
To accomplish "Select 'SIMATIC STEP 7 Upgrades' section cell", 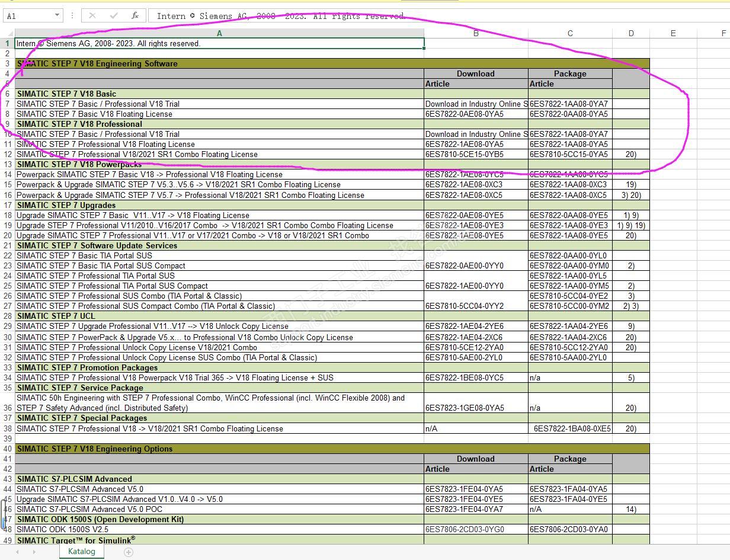I will click(219, 205).
